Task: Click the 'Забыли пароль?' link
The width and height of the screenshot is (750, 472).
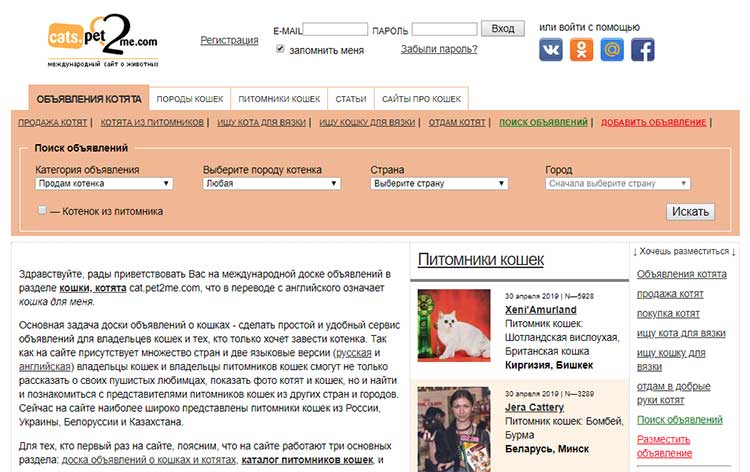Action: pyautogui.click(x=439, y=49)
